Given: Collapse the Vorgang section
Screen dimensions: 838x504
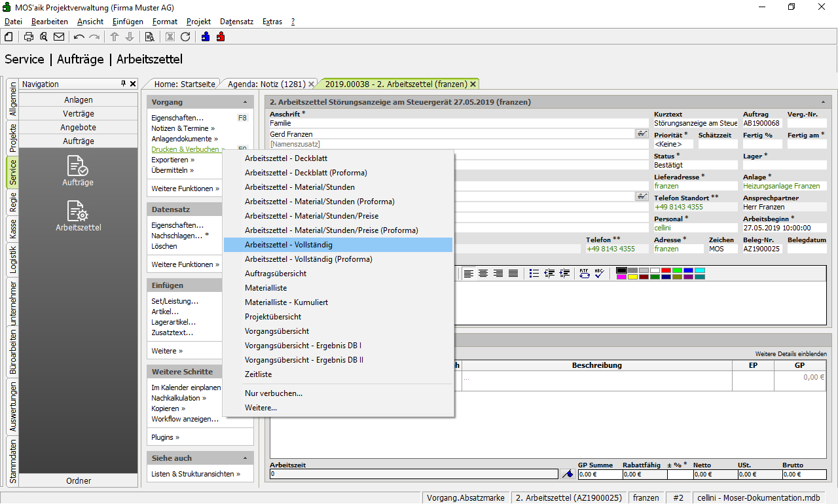Looking at the screenshot, I should point(245,103).
